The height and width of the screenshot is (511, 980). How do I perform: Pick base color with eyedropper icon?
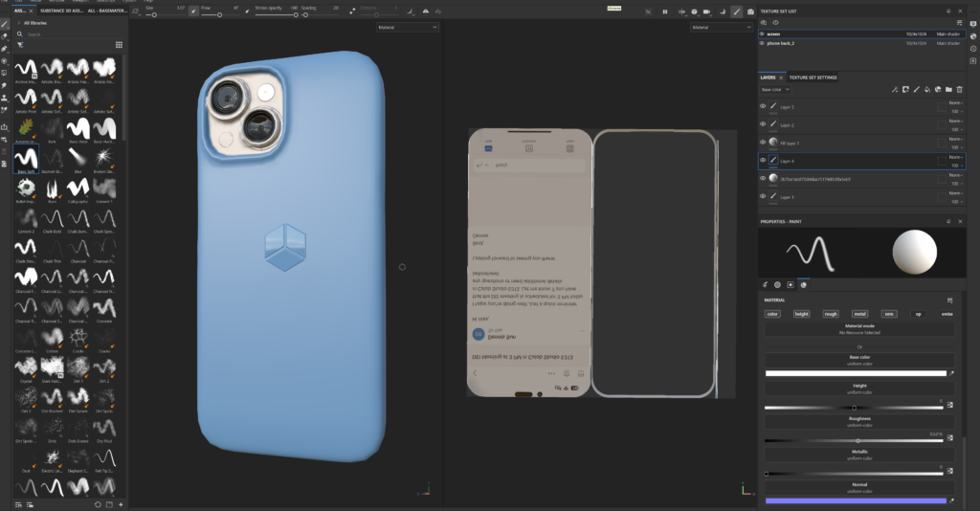click(952, 373)
